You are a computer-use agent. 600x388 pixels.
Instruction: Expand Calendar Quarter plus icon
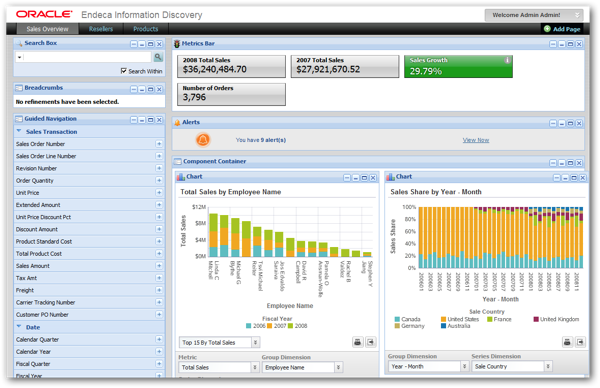(159, 339)
